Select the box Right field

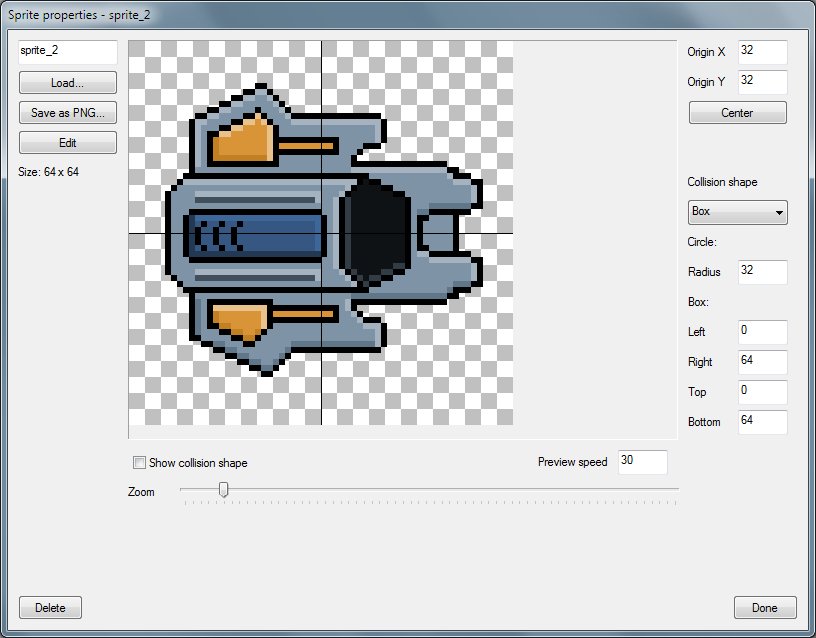[x=762, y=362]
